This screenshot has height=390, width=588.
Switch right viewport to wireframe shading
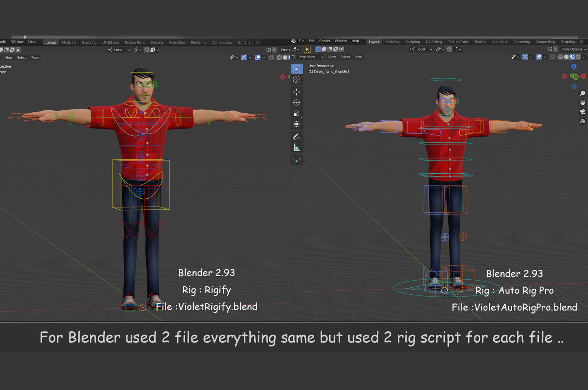click(560, 57)
